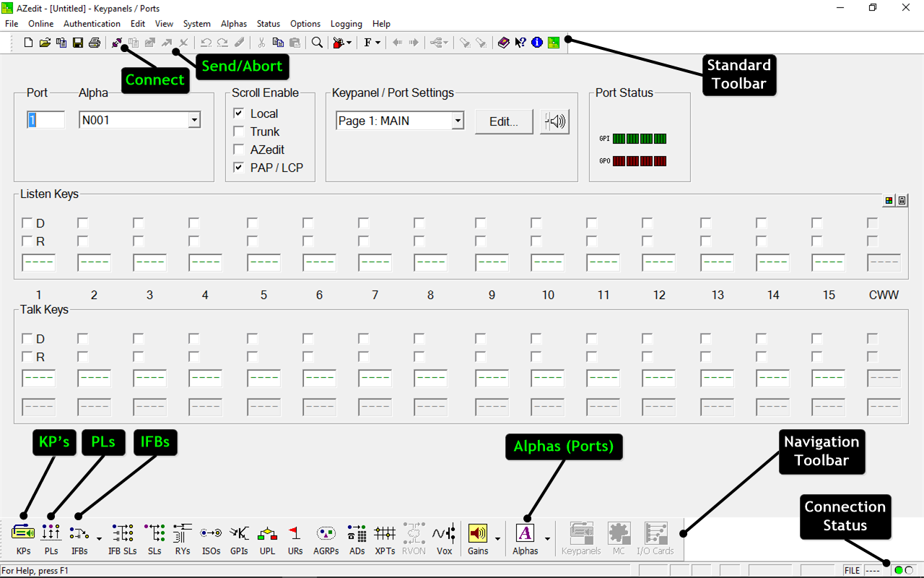Viewport: 924px width, 578px height.
Task: Open the AGRPs view
Action: 326,539
